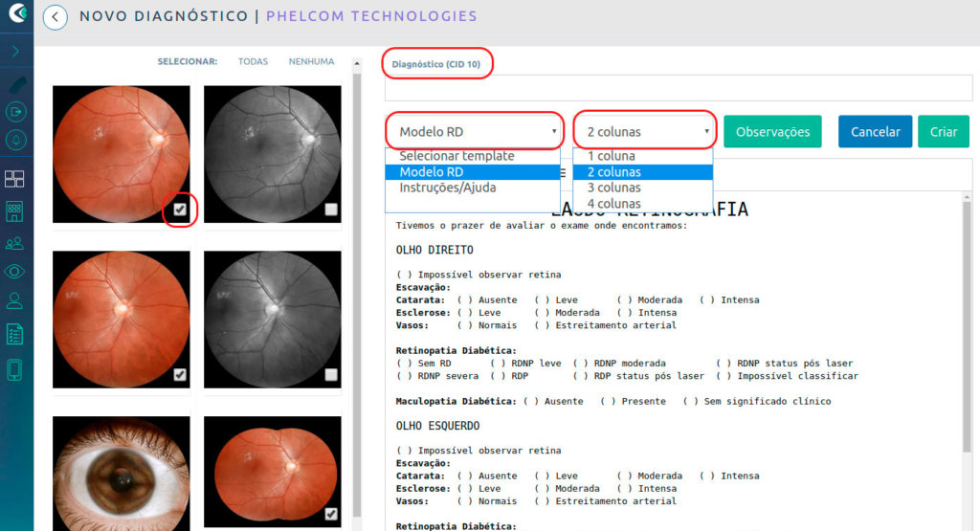This screenshot has width=980, height=531.
Task: Click the report editor scrollbar thumb
Action: pos(967,325)
